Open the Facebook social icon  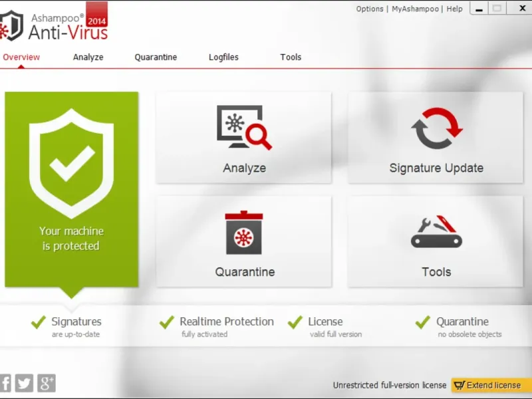pyautogui.click(x=5, y=383)
